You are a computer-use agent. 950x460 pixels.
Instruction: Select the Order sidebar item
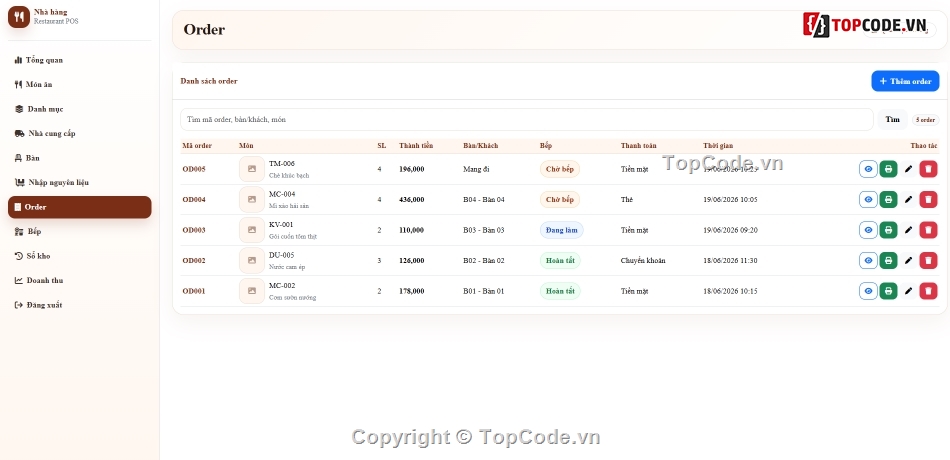pos(79,207)
